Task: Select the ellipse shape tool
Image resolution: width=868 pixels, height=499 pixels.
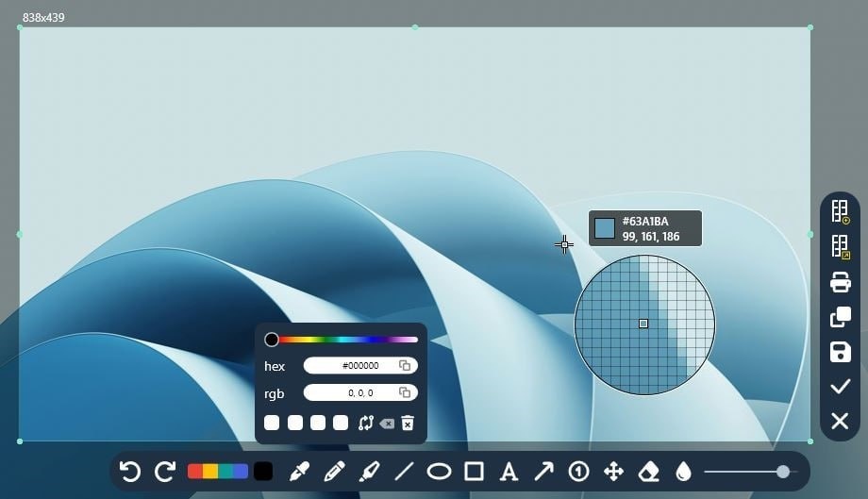Action: tap(439, 472)
